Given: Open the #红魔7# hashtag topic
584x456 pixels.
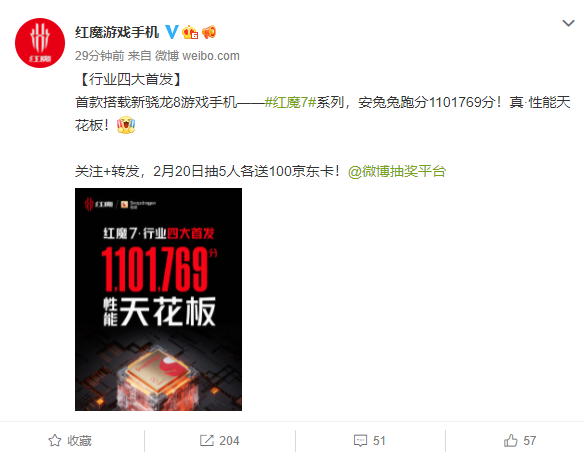Looking at the screenshot, I should [290, 102].
